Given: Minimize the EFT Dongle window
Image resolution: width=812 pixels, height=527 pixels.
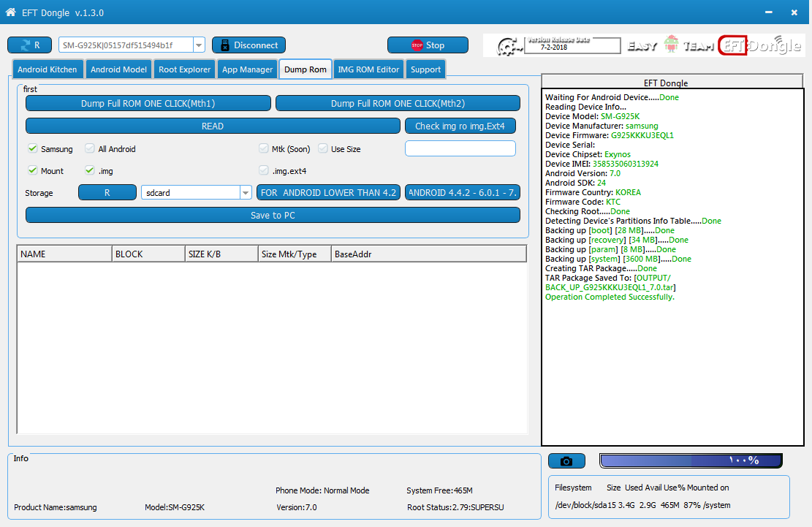Looking at the screenshot, I should click(x=769, y=12).
